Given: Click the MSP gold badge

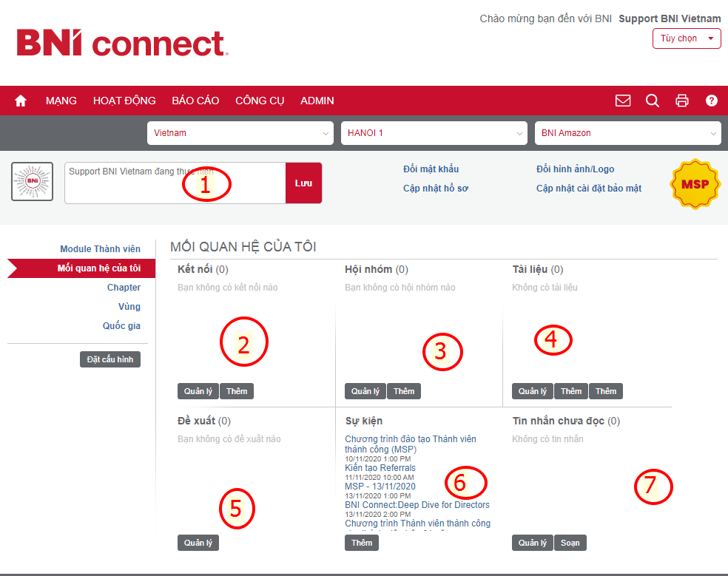Looking at the screenshot, I should (x=695, y=184).
